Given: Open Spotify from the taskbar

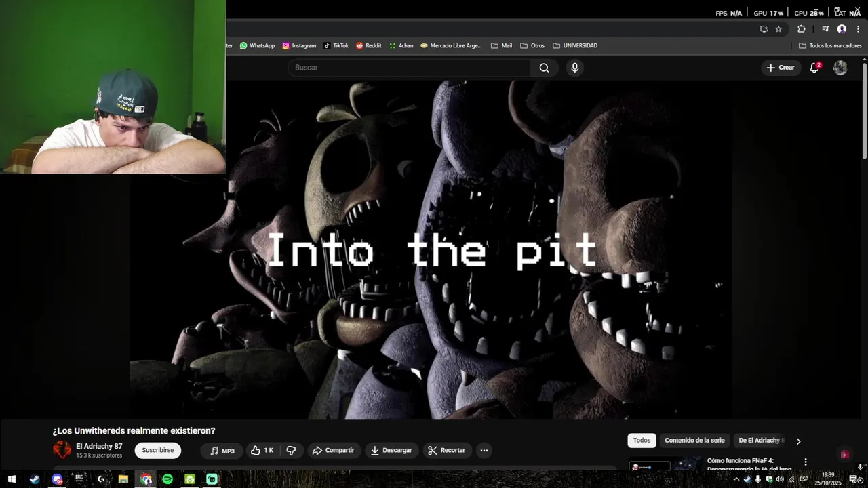Looking at the screenshot, I should coord(167,479).
